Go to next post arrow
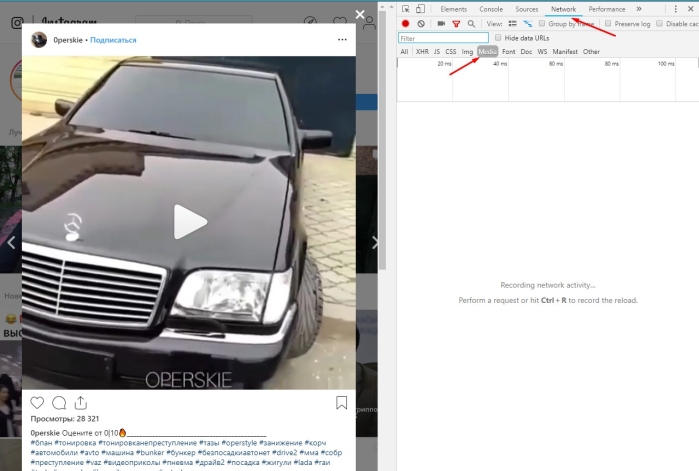This screenshot has width=699, height=471. pos(374,243)
